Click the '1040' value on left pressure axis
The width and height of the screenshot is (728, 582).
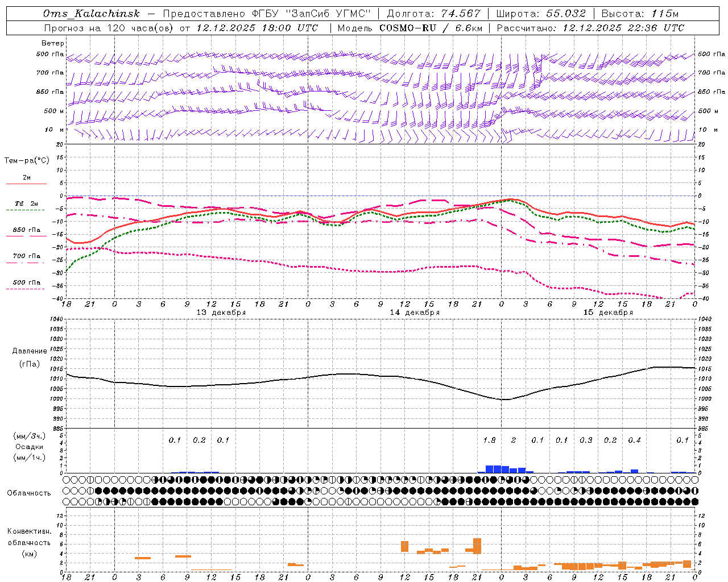[x=57, y=319]
